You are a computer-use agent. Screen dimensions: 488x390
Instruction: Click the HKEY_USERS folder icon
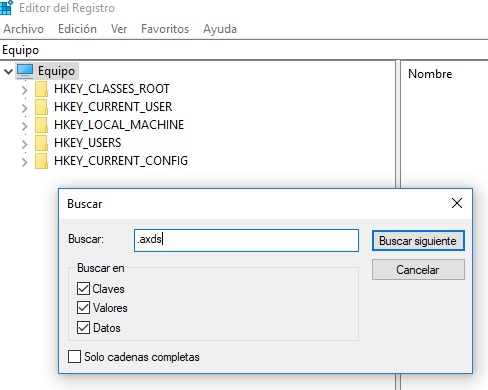41,143
